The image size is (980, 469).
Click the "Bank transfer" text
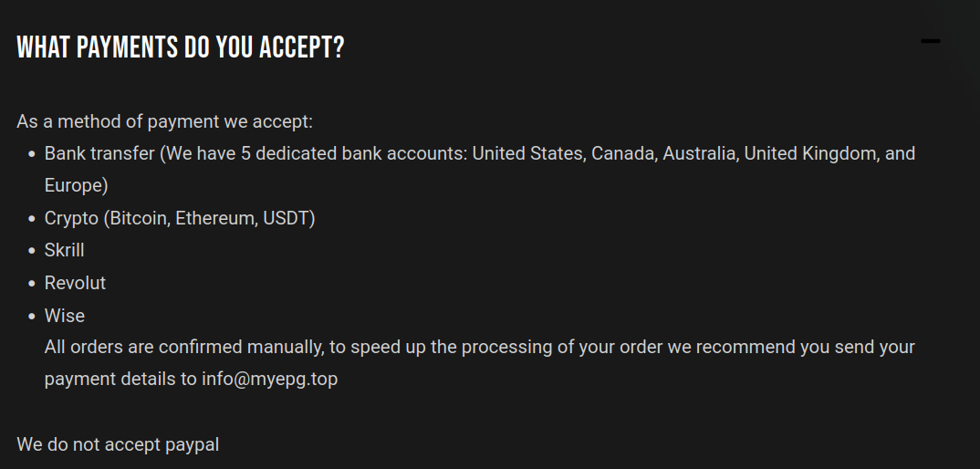point(99,153)
